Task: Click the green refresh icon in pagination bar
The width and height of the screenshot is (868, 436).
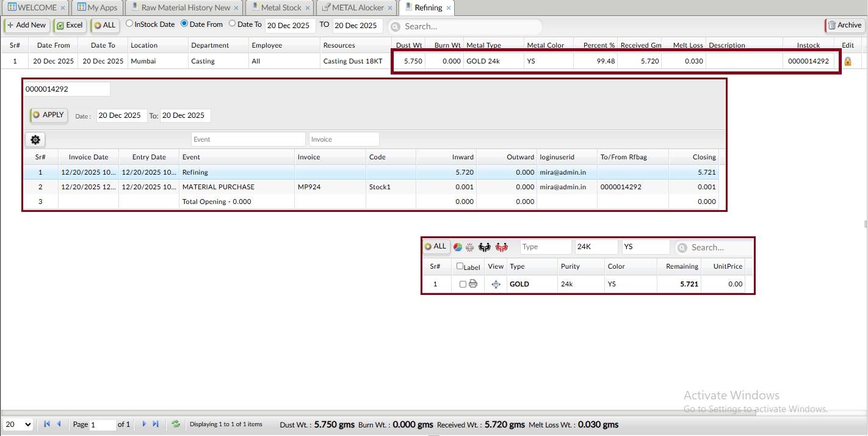Action: 176,424
